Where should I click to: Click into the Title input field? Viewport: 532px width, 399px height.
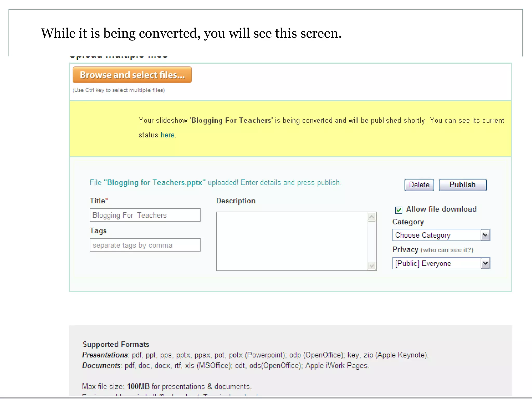145,215
